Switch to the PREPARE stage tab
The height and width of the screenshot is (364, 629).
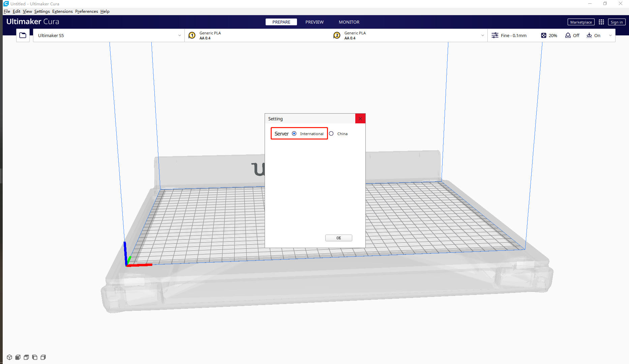pos(281,22)
